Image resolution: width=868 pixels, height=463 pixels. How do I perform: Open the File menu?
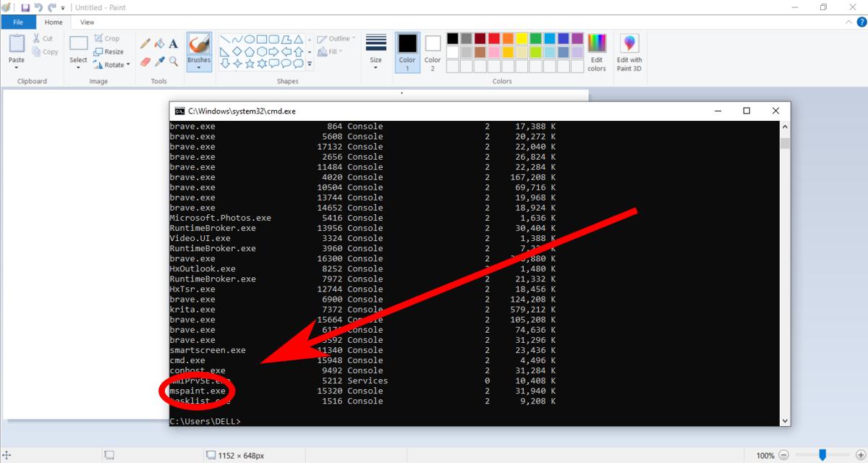[18, 22]
